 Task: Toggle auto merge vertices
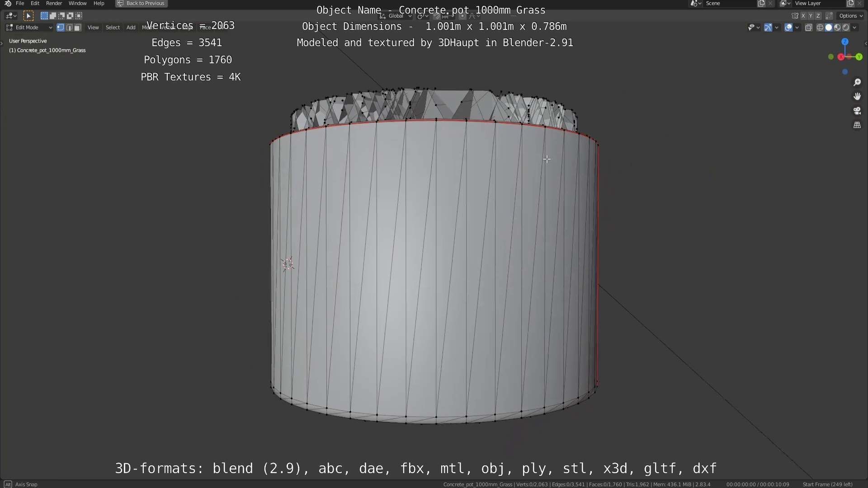(x=829, y=16)
